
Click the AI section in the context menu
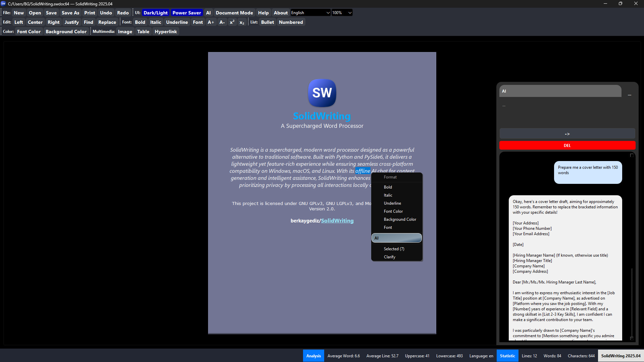(397, 238)
